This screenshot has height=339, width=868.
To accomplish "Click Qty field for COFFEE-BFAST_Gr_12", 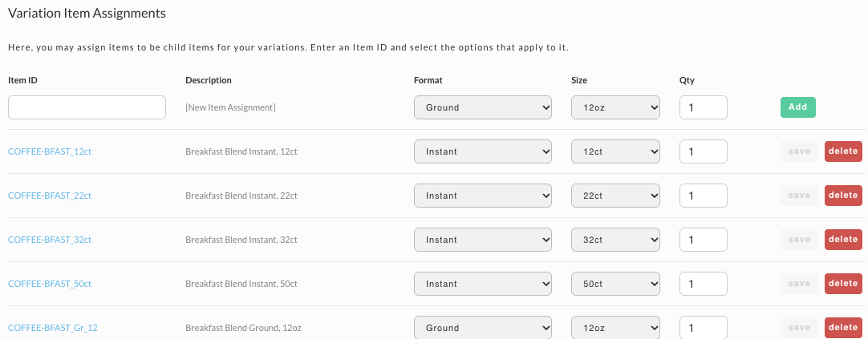I will click(x=704, y=328).
